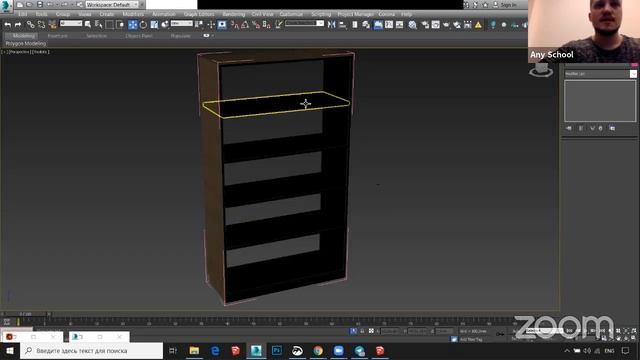
Task: Click the time slider handle
Action: tap(26, 314)
